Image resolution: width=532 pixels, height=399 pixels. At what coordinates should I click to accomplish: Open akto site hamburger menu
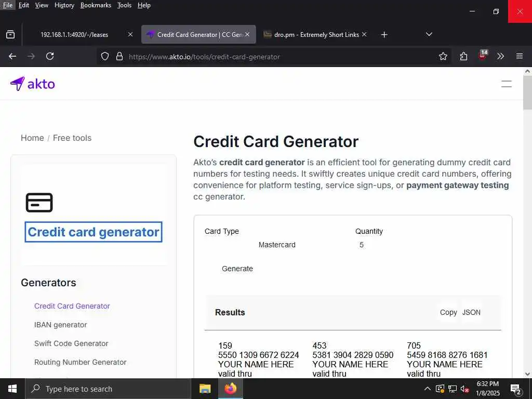click(506, 84)
